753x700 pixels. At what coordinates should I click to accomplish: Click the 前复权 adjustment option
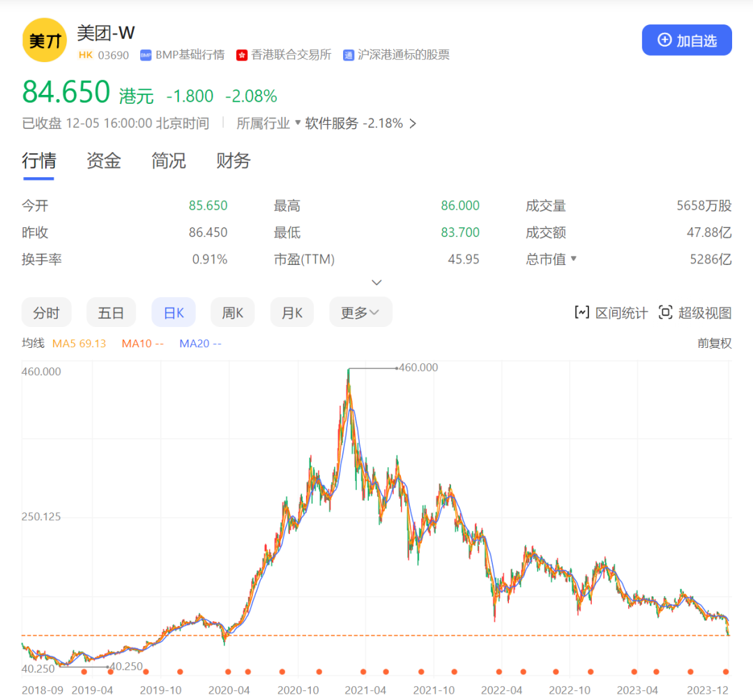pyautogui.click(x=714, y=343)
